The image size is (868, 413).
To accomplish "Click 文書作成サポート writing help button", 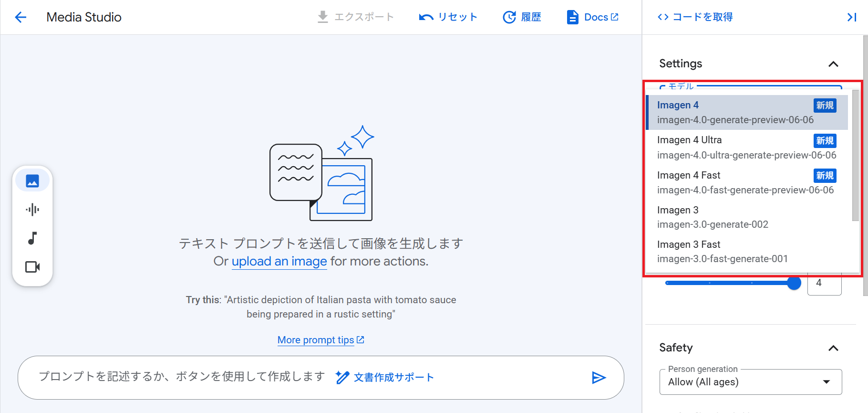I will click(x=384, y=378).
